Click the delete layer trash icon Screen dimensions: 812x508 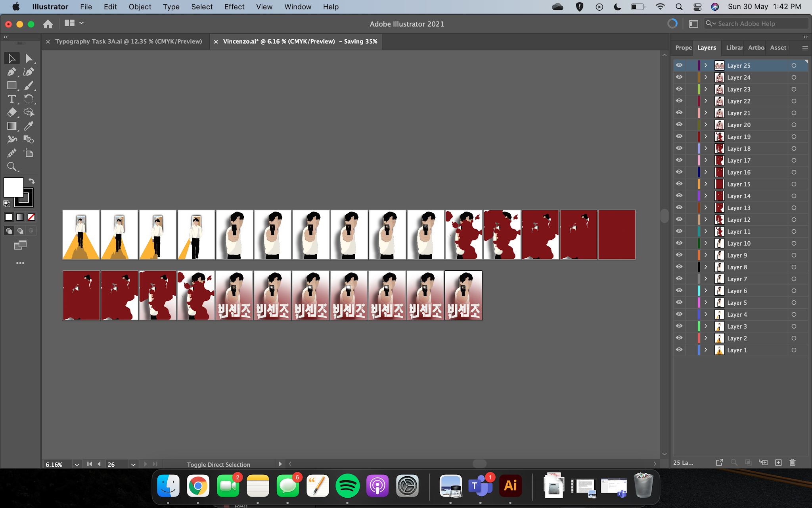792,462
